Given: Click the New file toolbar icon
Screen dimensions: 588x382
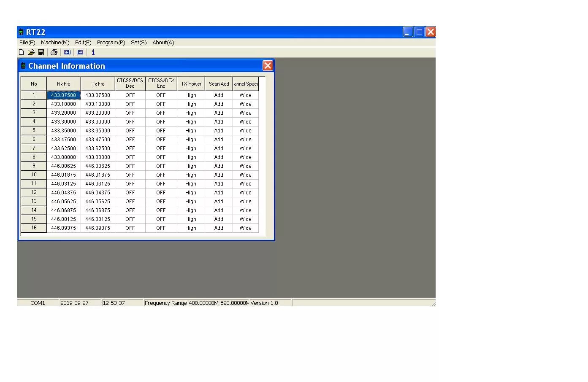Looking at the screenshot, I should [22, 52].
